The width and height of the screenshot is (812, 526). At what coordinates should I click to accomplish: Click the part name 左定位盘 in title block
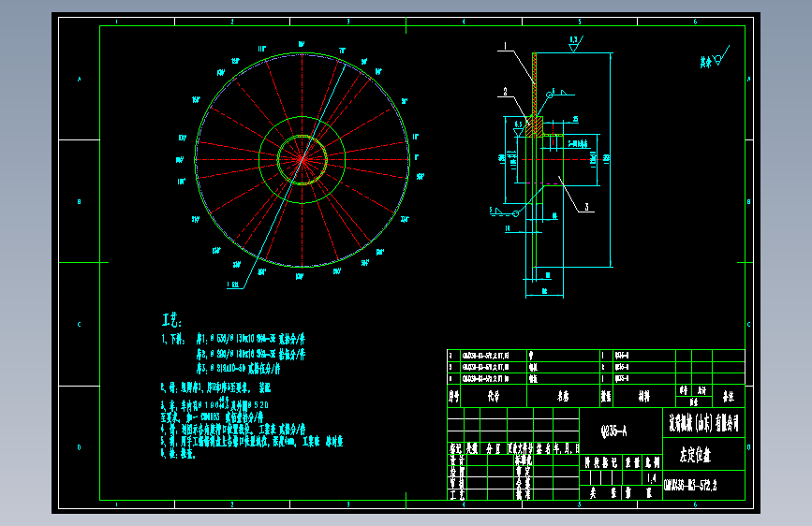(x=695, y=455)
